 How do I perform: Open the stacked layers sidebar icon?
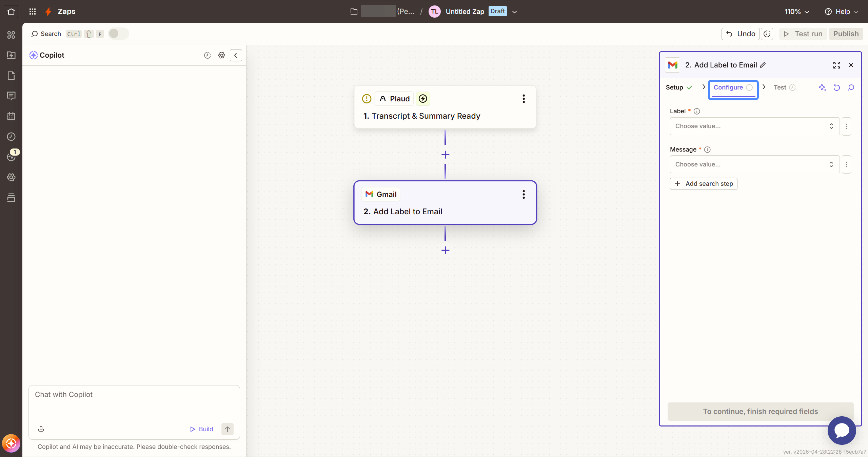[x=11, y=198]
